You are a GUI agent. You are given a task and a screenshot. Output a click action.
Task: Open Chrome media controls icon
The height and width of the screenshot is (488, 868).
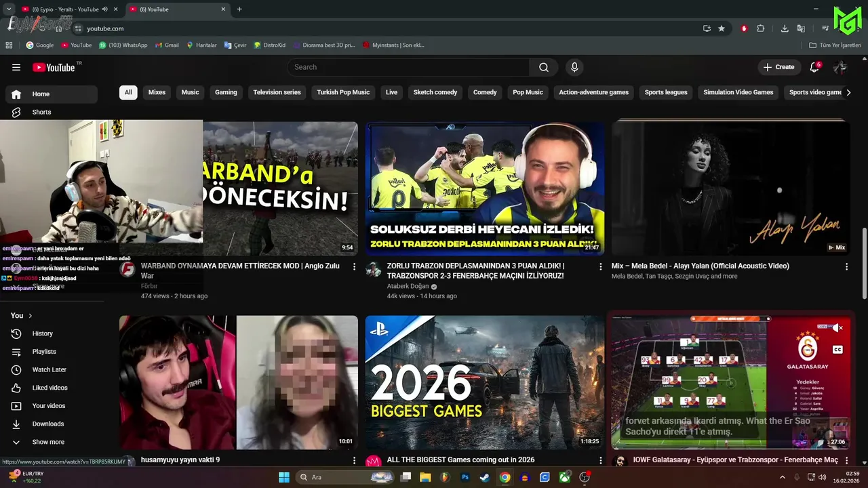[825, 28]
